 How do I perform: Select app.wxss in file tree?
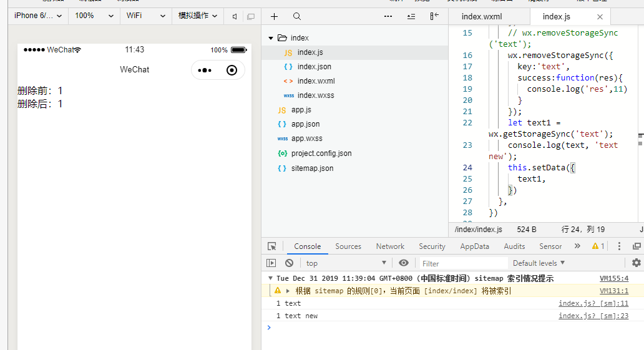(355, 139)
